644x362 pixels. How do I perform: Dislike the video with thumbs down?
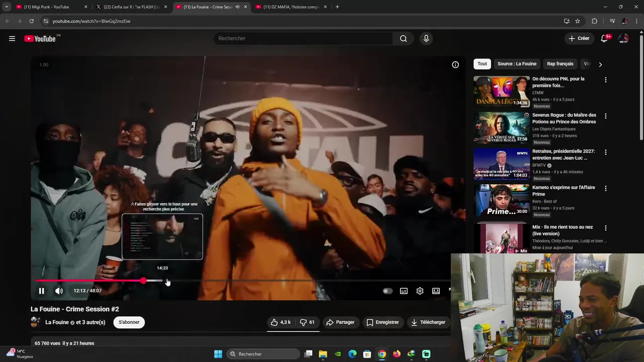tap(307, 322)
